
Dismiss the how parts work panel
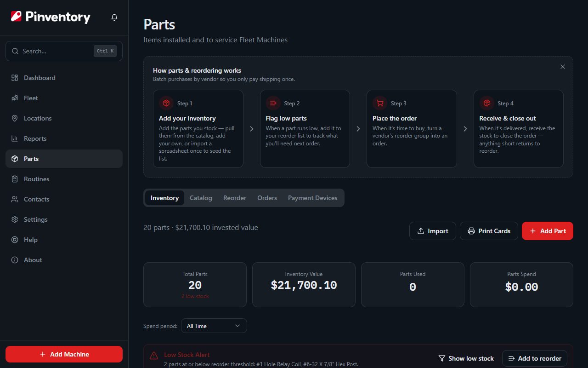click(x=563, y=67)
